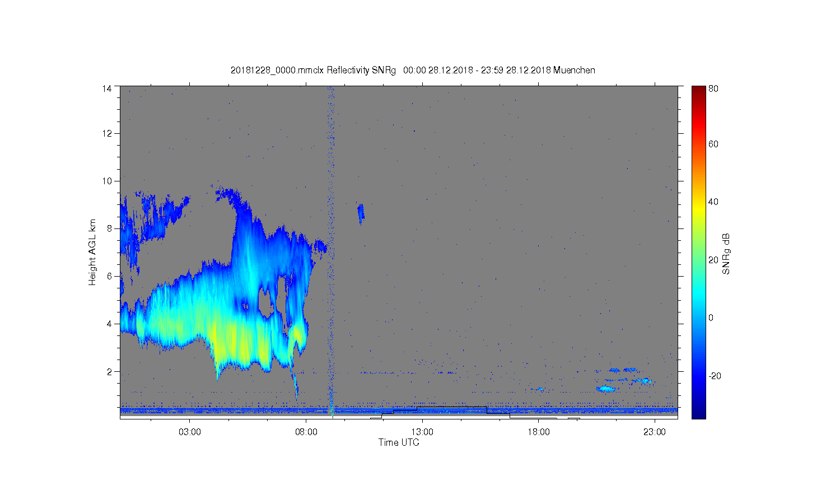840x504 pixels.
Task: Click the height tick label 10
Action: [107, 181]
